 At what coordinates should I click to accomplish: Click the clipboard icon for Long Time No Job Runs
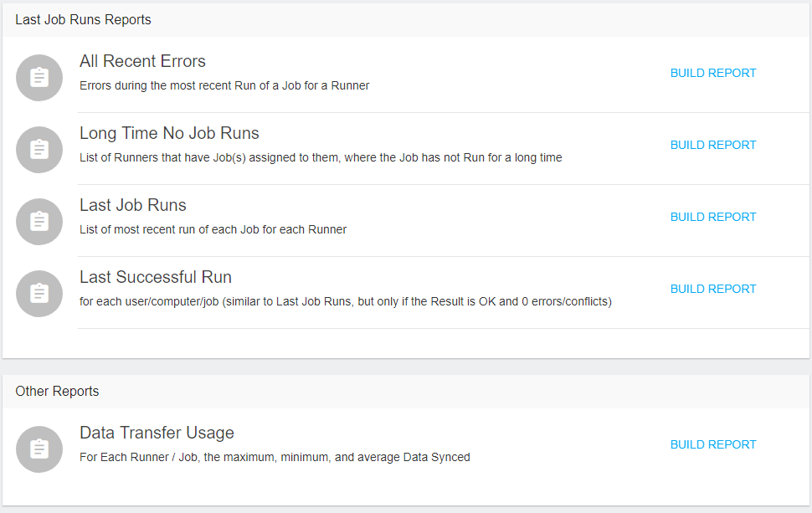click(x=39, y=150)
